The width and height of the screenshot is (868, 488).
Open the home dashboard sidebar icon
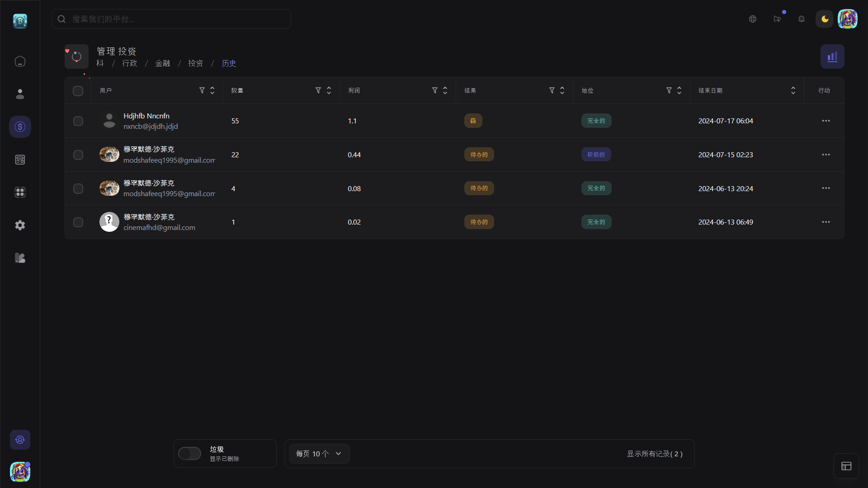tap(20, 61)
